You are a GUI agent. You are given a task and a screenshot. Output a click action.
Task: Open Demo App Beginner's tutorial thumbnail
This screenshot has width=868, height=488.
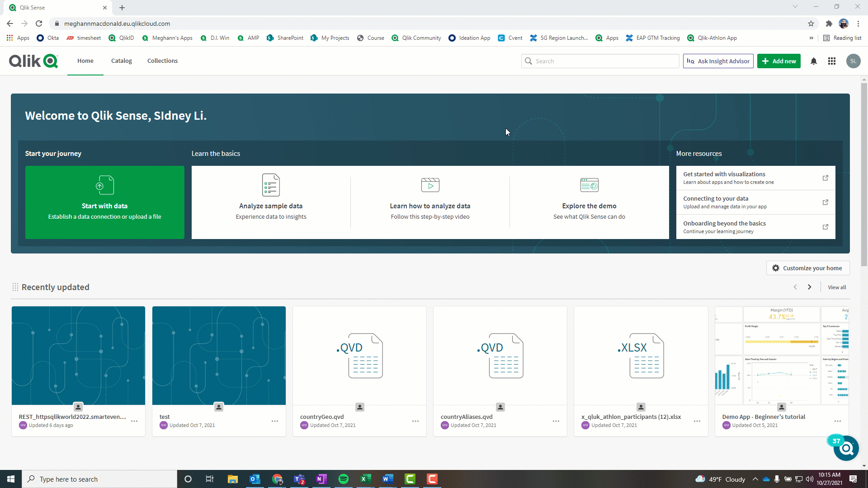click(x=781, y=356)
